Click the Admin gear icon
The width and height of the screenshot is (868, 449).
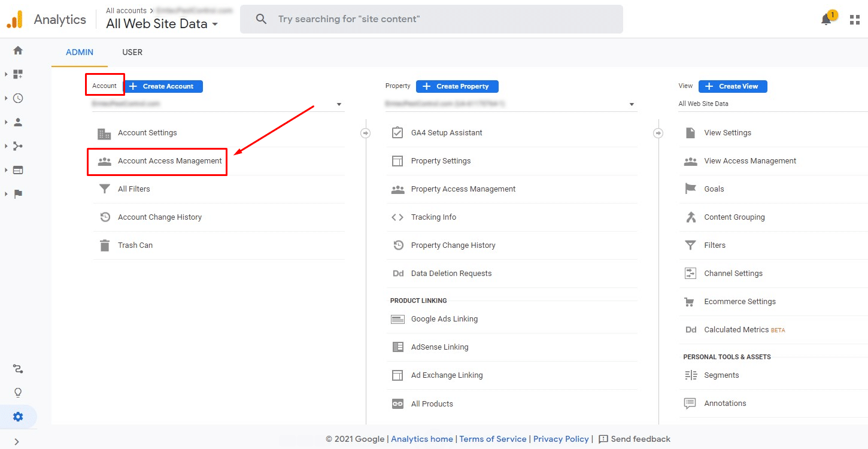tap(18, 417)
